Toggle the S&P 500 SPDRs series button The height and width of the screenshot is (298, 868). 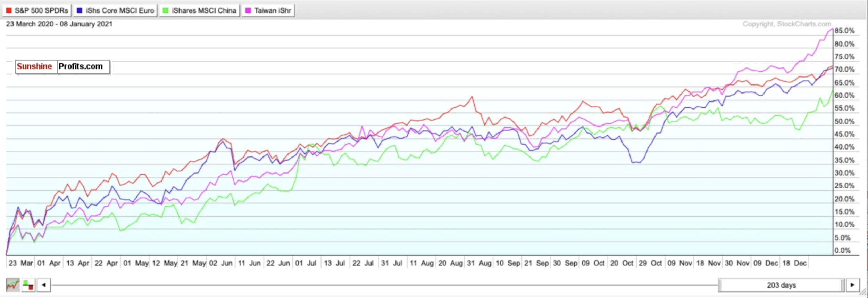[37, 10]
